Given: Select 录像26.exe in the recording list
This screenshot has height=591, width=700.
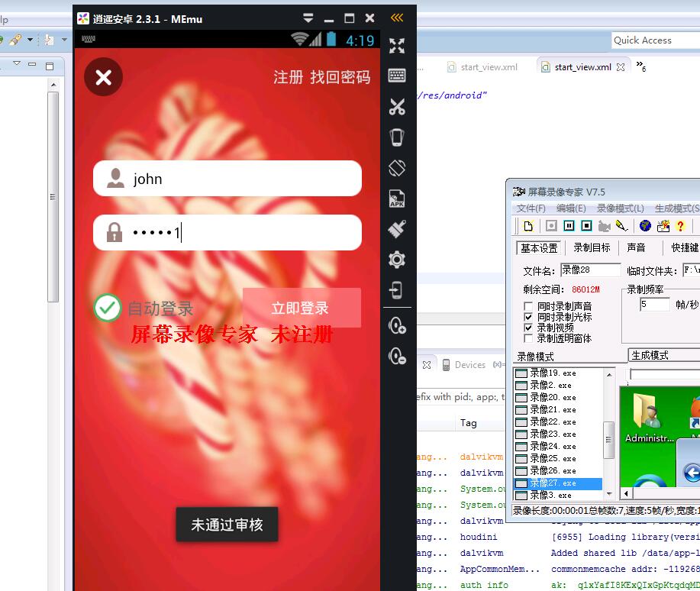Looking at the screenshot, I should 553,470.
